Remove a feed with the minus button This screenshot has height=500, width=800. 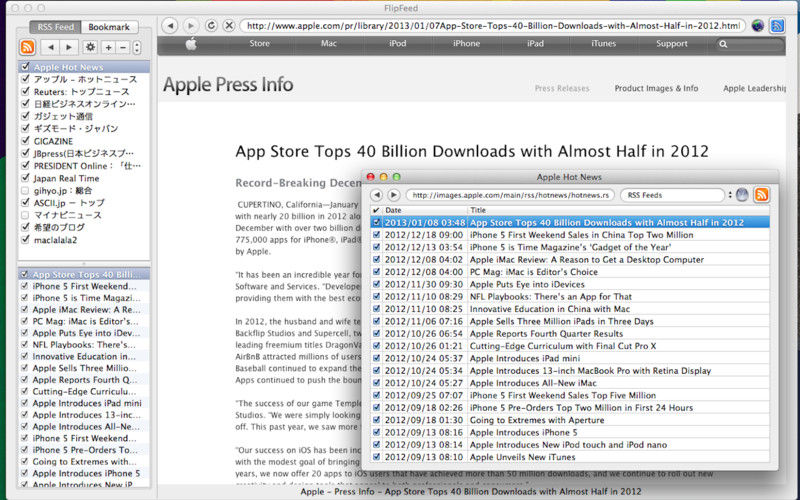coord(122,47)
